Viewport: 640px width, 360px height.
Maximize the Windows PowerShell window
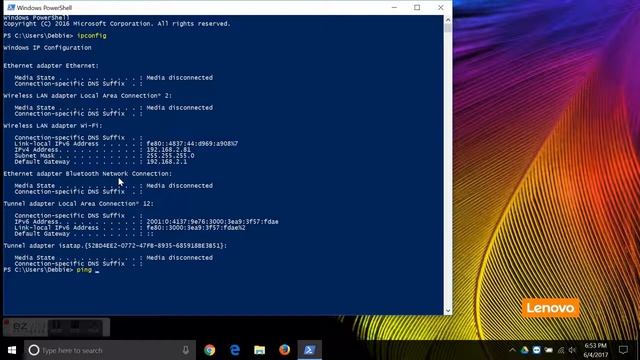click(417, 7)
